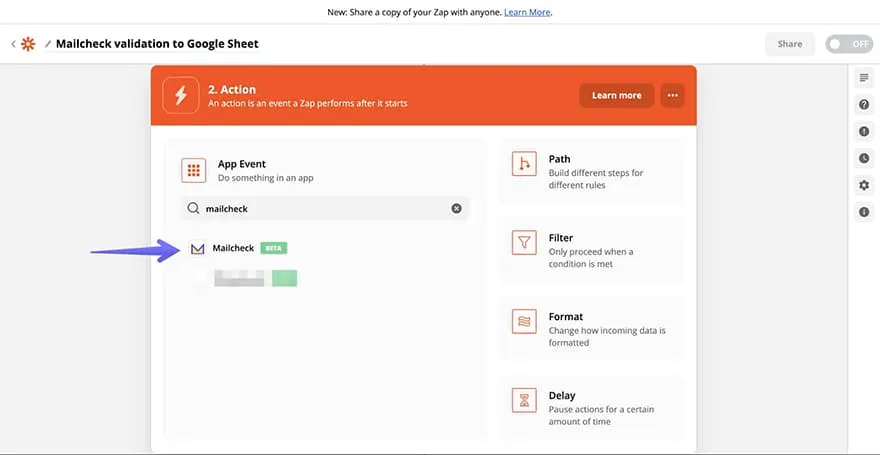Screen dimensions: 880x455
Task: Select the App Event grid icon
Action: point(194,170)
